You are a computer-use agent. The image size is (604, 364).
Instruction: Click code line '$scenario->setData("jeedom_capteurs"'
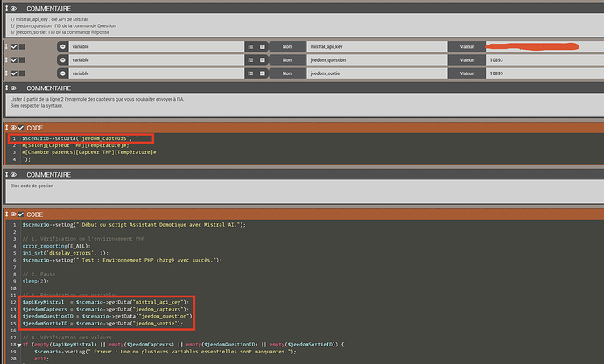(80, 138)
